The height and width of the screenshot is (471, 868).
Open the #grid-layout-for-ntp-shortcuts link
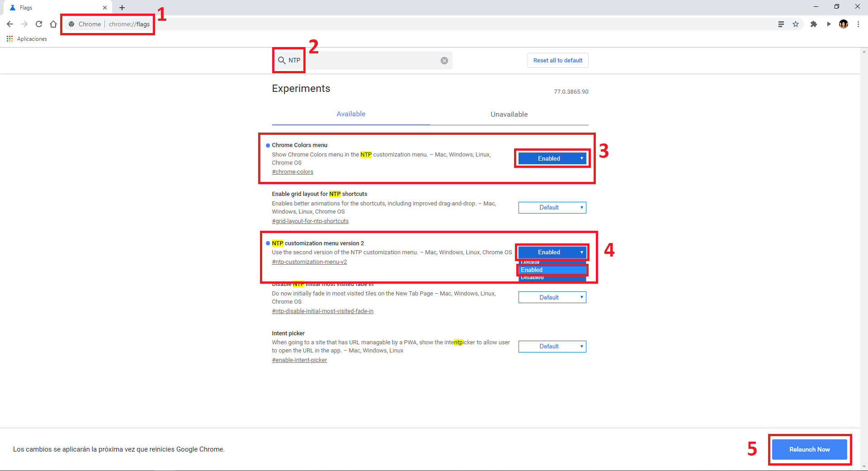pos(310,221)
